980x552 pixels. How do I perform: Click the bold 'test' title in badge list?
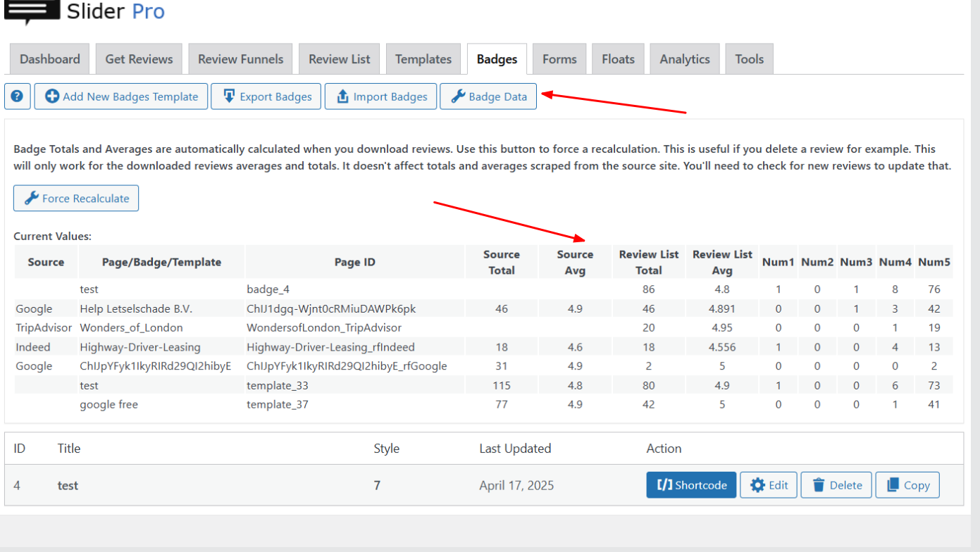(68, 485)
